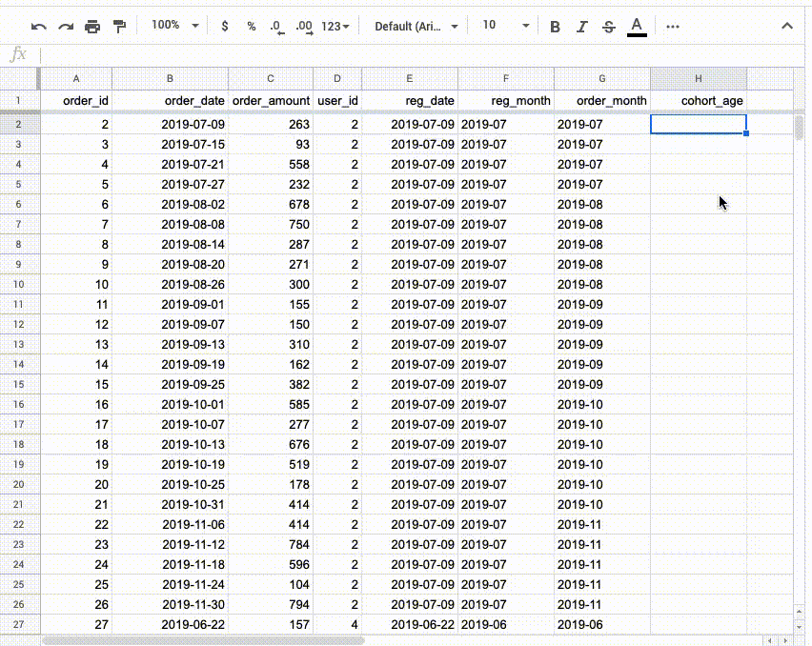This screenshot has height=646, width=812.
Task: Toggle Strikethrough formatting
Action: click(x=609, y=27)
